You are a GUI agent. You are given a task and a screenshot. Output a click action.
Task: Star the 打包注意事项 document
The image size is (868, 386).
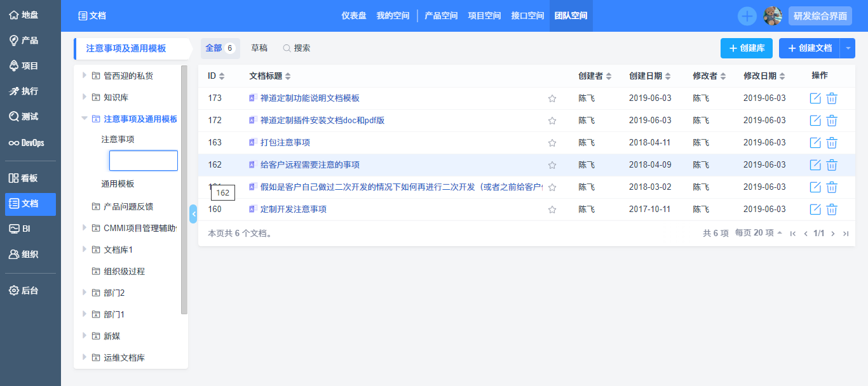pyautogui.click(x=552, y=143)
